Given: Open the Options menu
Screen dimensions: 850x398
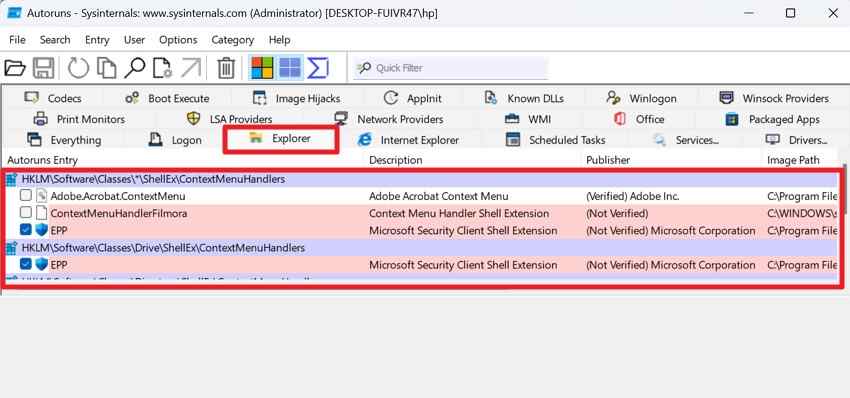Looking at the screenshot, I should (178, 40).
